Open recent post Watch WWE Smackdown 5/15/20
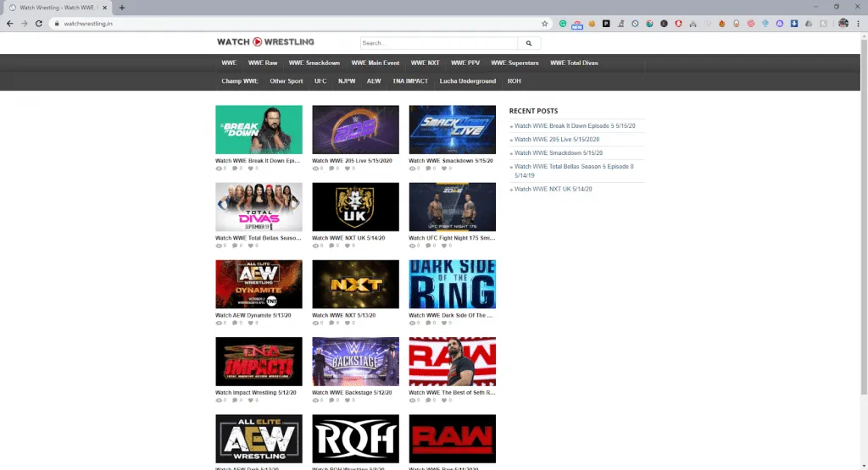The height and width of the screenshot is (470, 868). [558, 153]
